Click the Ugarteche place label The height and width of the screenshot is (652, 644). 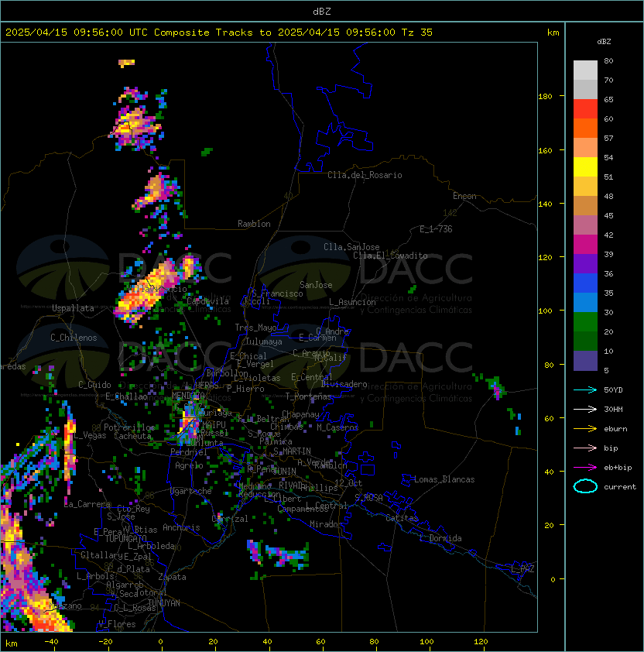(191, 491)
